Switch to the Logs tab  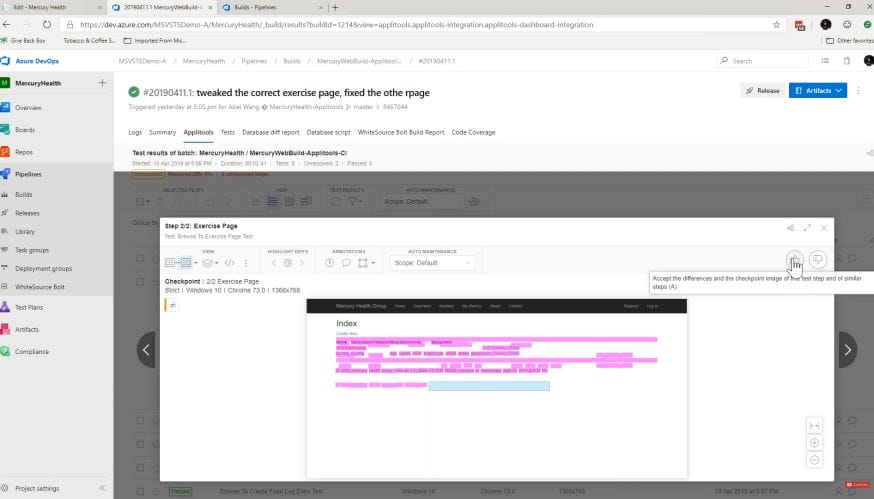click(x=135, y=133)
